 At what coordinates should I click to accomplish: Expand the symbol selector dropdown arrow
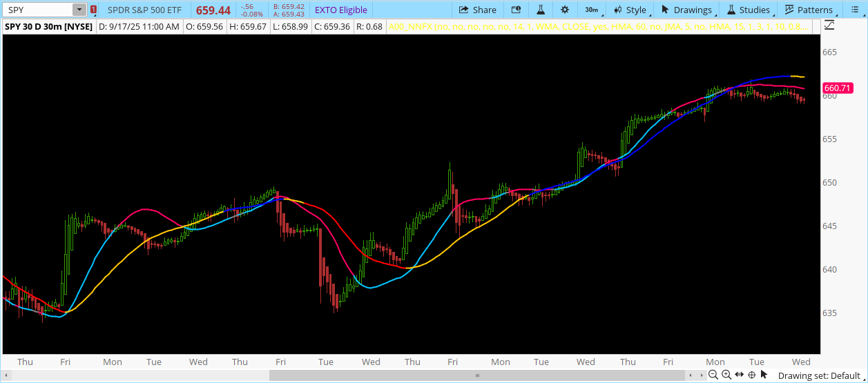(79, 10)
